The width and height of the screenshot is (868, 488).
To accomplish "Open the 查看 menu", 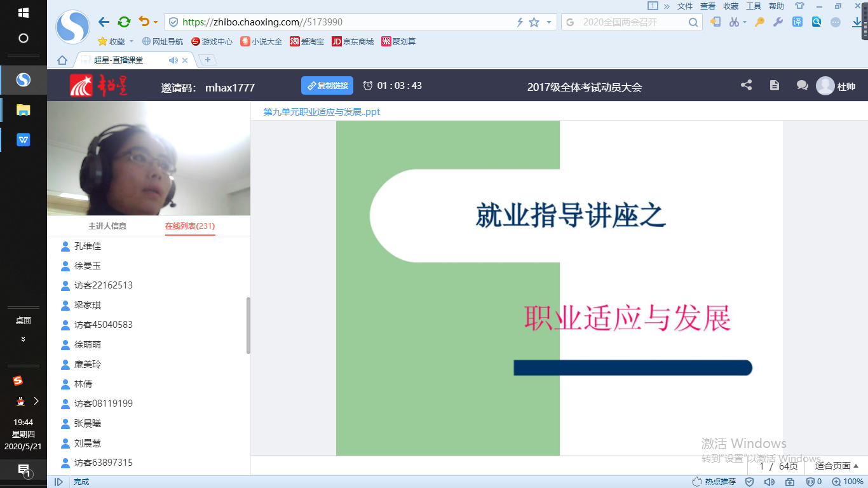I will tap(708, 6).
